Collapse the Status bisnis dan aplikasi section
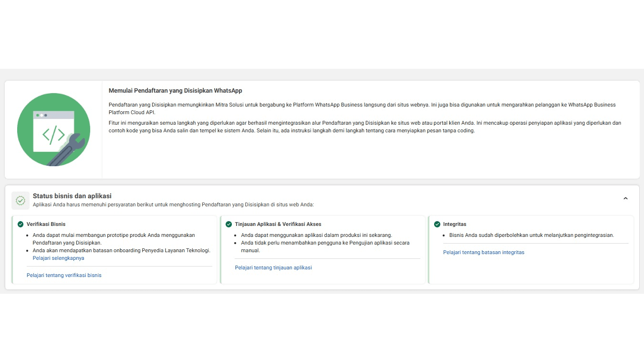Image resolution: width=644 pixels, height=363 pixels. pyautogui.click(x=625, y=199)
